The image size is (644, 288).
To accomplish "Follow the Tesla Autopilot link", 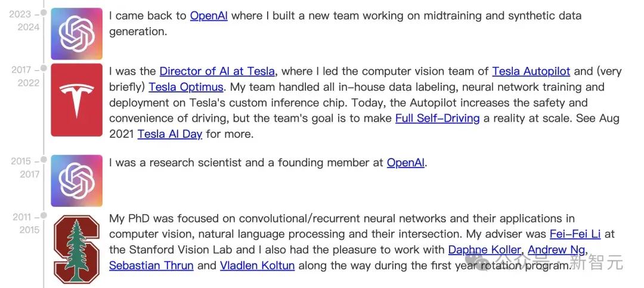I will click(x=531, y=72).
